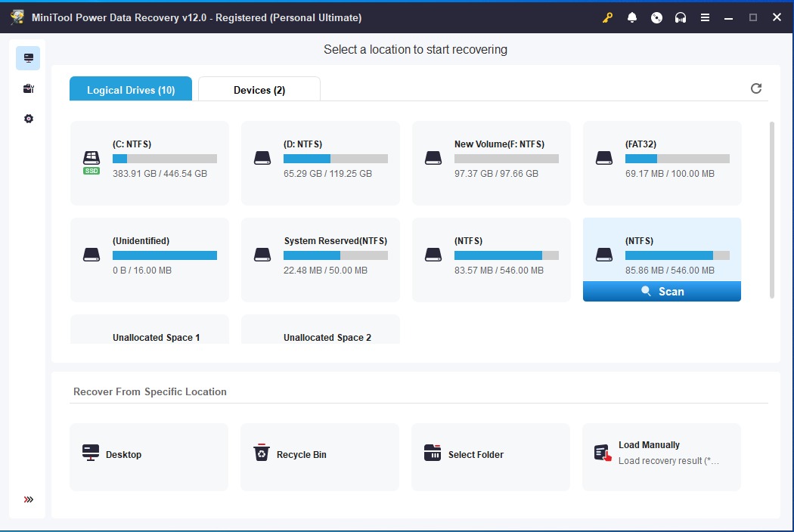Open the Utilities toolbox sidebar icon
This screenshot has height=532, width=794.
pyautogui.click(x=29, y=88)
